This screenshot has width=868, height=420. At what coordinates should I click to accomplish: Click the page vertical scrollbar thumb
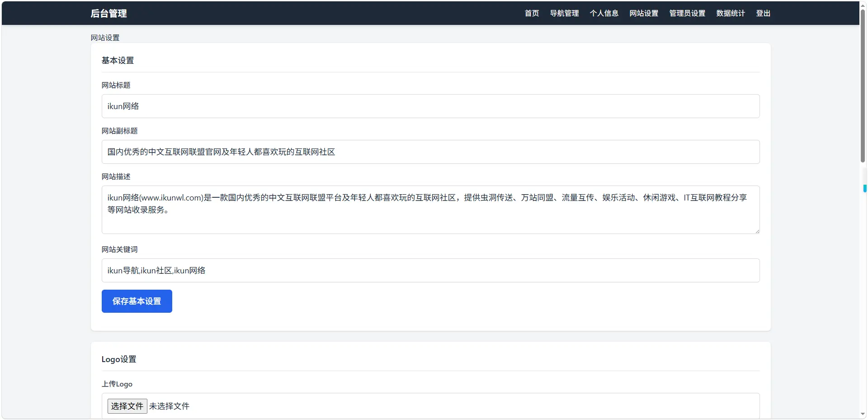click(x=863, y=86)
